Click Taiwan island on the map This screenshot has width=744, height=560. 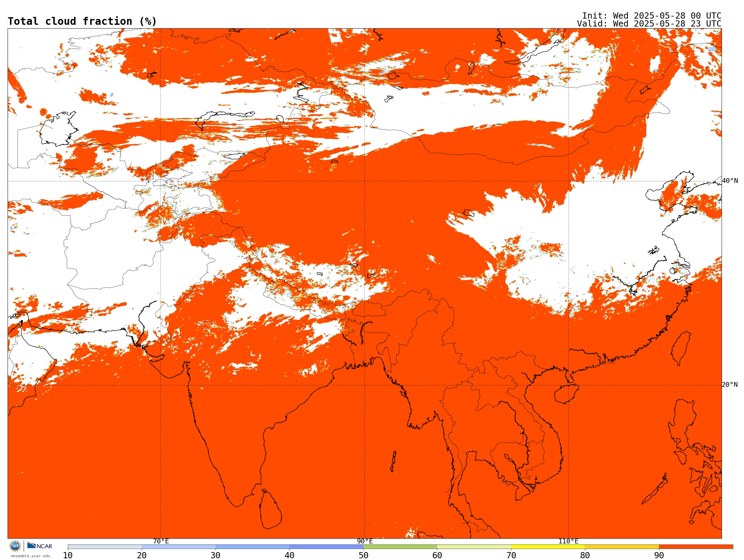tap(681, 349)
